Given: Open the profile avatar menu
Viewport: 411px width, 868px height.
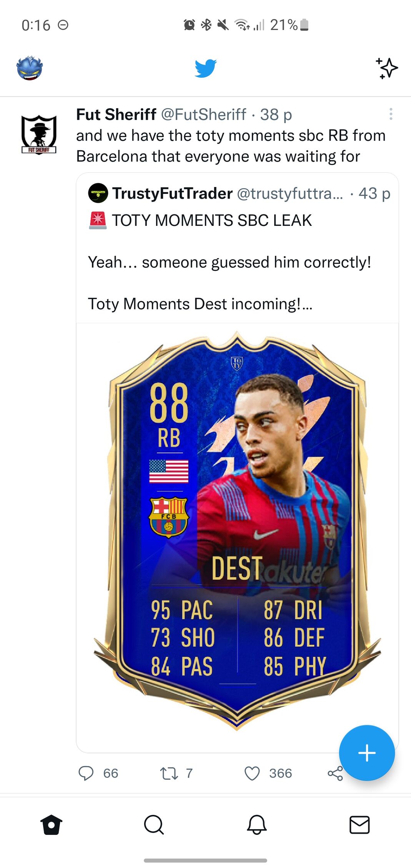Looking at the screenshot, I should pos(30,68).
